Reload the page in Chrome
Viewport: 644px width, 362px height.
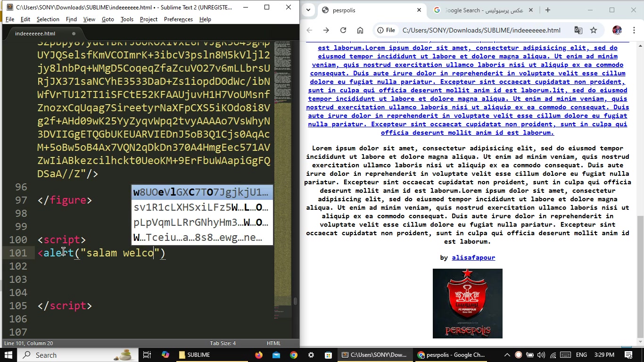[343, 30]
